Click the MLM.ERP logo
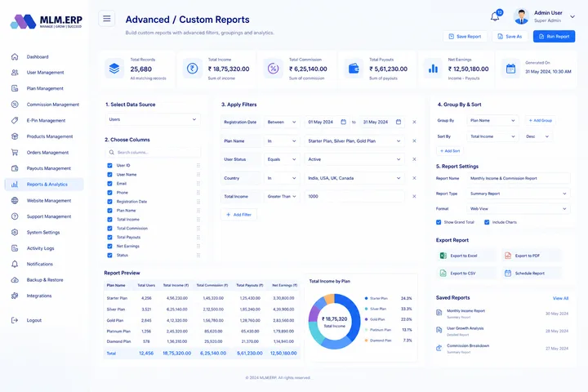The image size is (588, 392). coord(46,21)
